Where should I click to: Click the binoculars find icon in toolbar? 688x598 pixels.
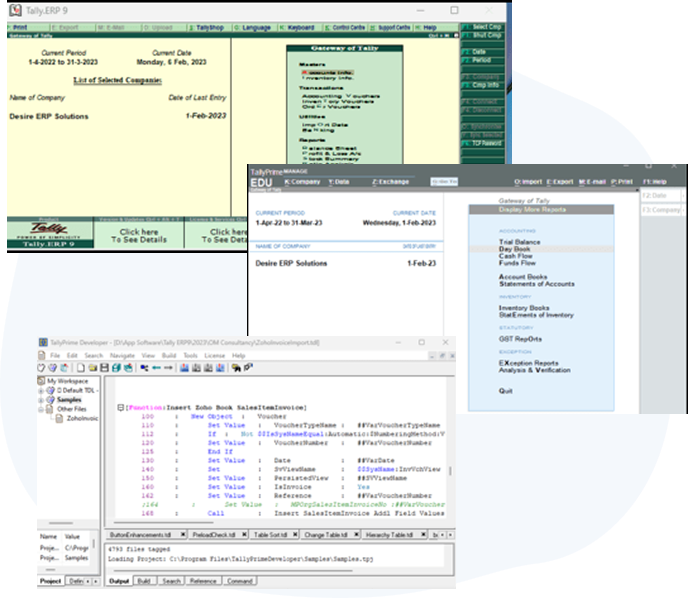point(238,367)
